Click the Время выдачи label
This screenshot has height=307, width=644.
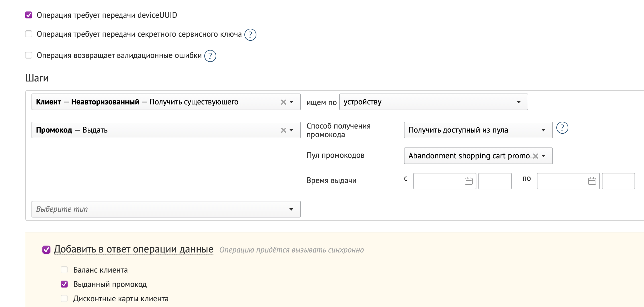click(x=331, y=180)
